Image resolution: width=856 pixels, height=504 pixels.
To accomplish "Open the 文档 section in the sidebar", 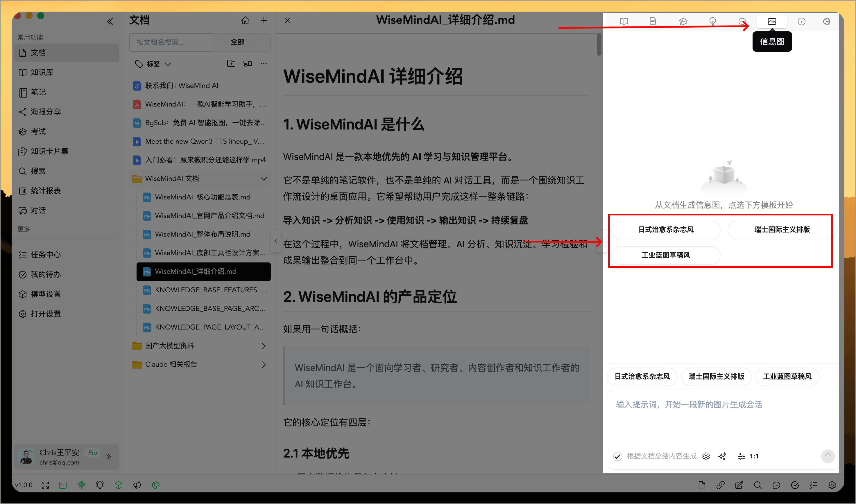I will 38,53.
